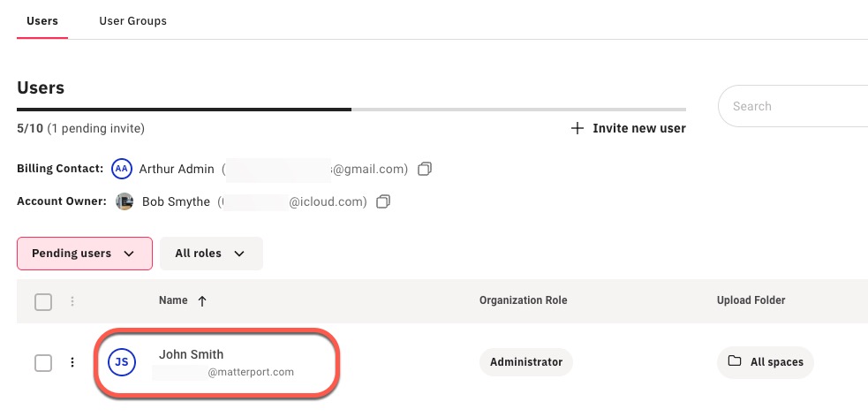Click Bob Smythe's profile photo
The width and height of the screenshot is (868, 417).
125,201
